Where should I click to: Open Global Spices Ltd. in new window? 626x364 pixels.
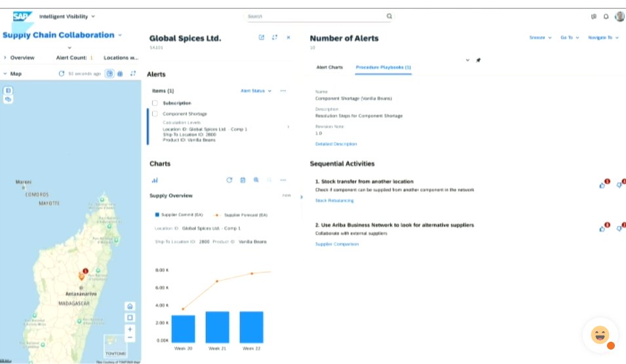tap(262, 37)
